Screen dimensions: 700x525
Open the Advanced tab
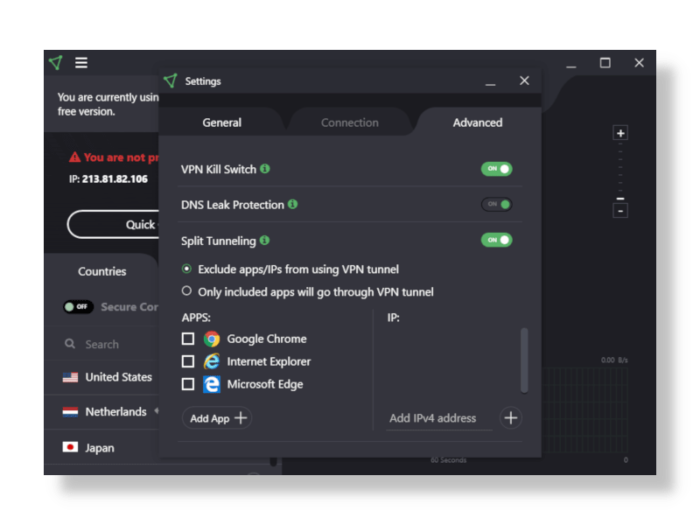pyautogui.click(x=478, y=122)
